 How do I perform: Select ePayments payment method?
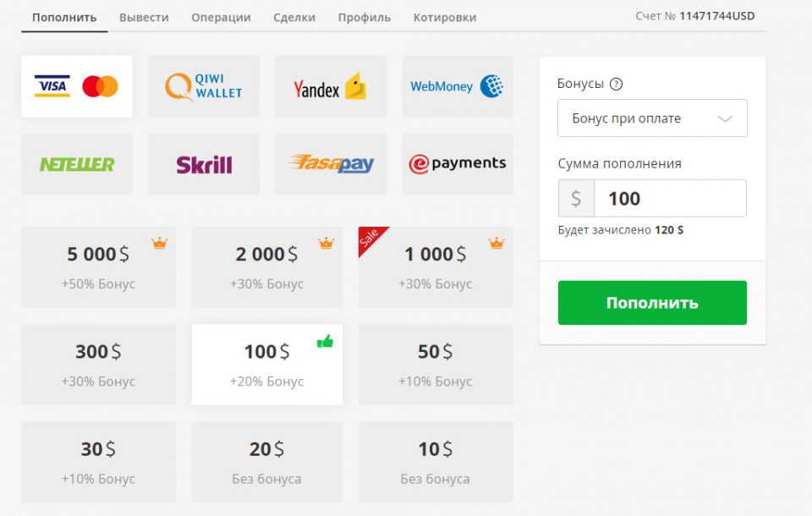point(457,164)
